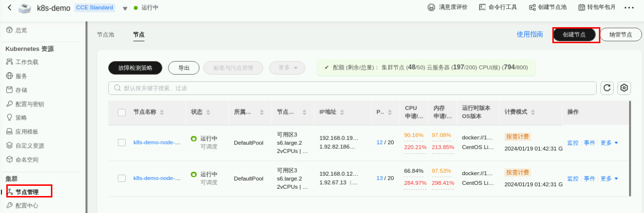This screenshot has height=213, width=644.
Task: Open 命令行工具 from top bar
Action: click(x=499, y=8)
